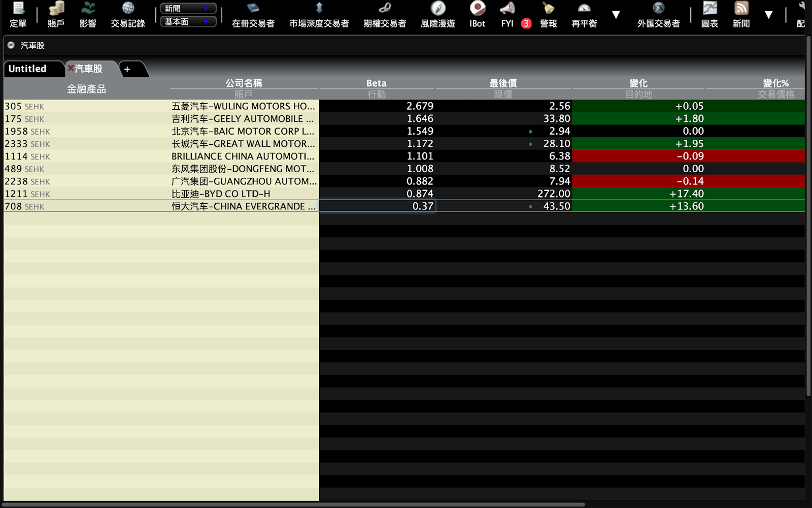Click BRILLIANCE CHINA AUTOMOTIVE company name
This screenshot has height=508, width=812.
(x=244, y=156)
